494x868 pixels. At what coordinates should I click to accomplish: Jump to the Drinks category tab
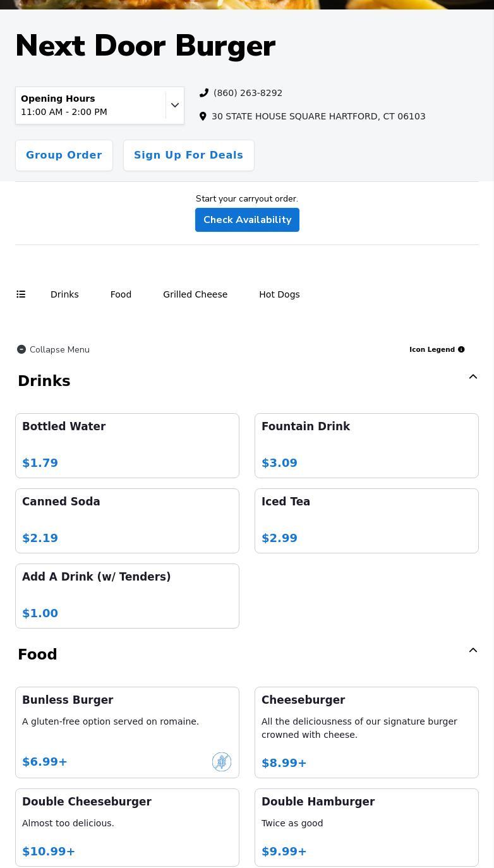[64, 294]
